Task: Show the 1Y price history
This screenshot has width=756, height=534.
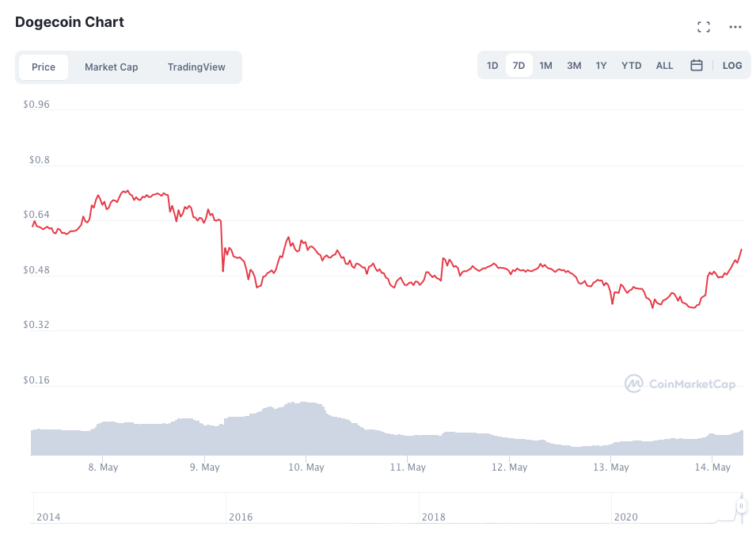Action: 602,66
